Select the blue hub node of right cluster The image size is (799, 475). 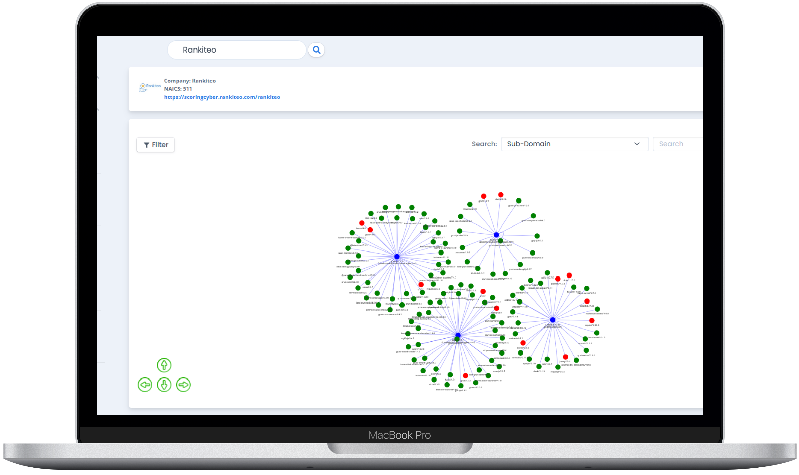click(x=552, y=320)
